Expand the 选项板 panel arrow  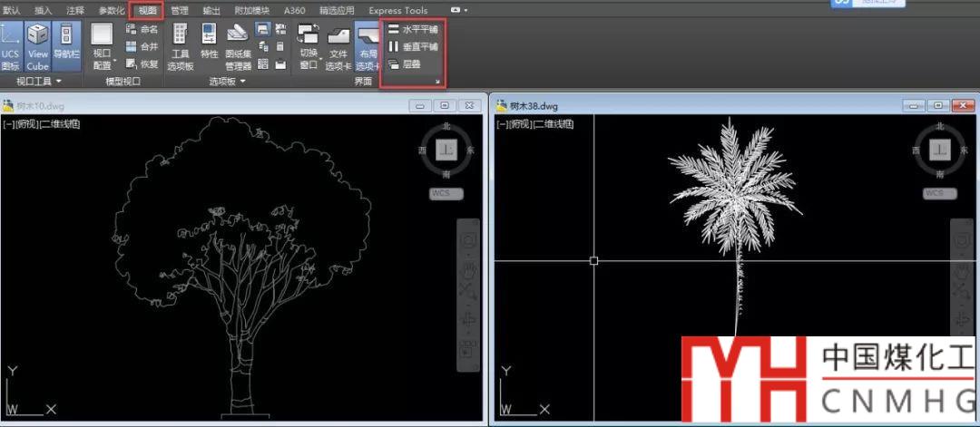(x=242, y=82)
